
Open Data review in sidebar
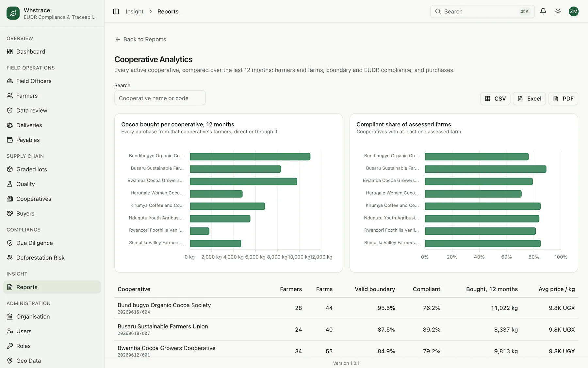52,111
